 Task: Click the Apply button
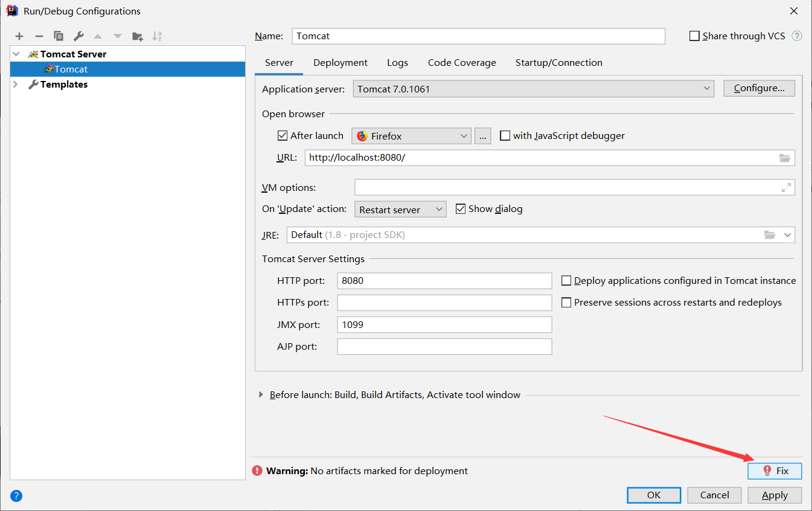click(775, 495)
